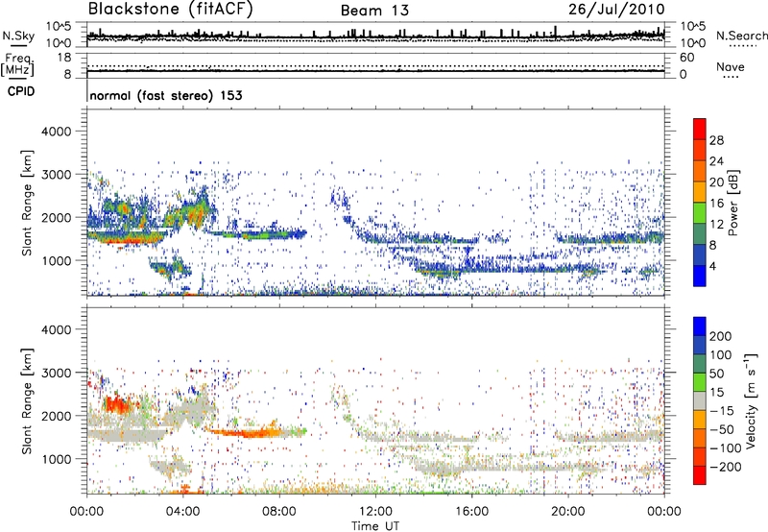Click the '1000' tick in the velocity panel
768x532 pixels.
pos(57,459)
